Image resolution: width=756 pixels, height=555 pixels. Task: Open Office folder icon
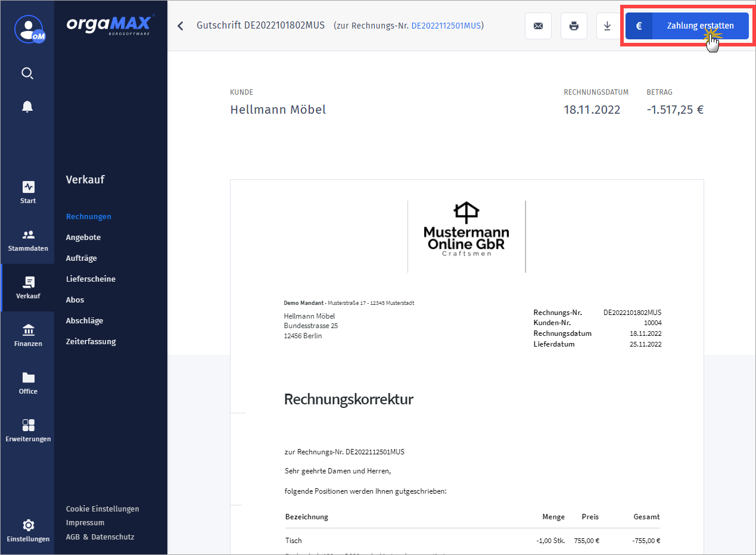28,383
